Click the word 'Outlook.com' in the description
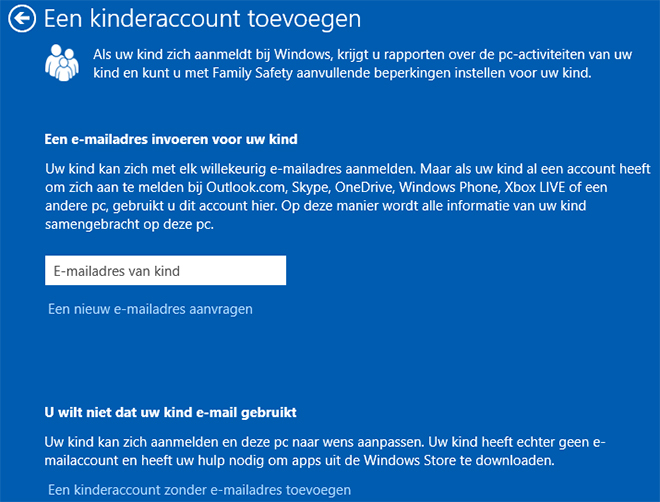660x502 pixels. tap(246, 187)
